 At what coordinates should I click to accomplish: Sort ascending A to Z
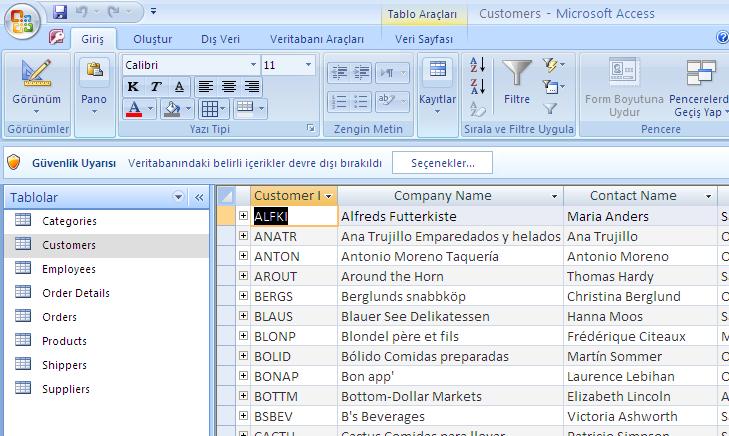click(x=477, y=65)
